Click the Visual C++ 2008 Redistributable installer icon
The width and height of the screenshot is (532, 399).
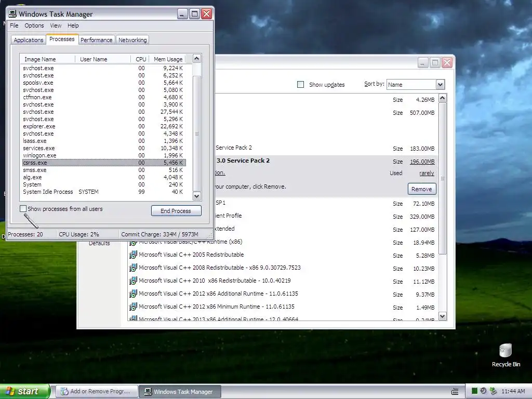click(x=133, y=268)
